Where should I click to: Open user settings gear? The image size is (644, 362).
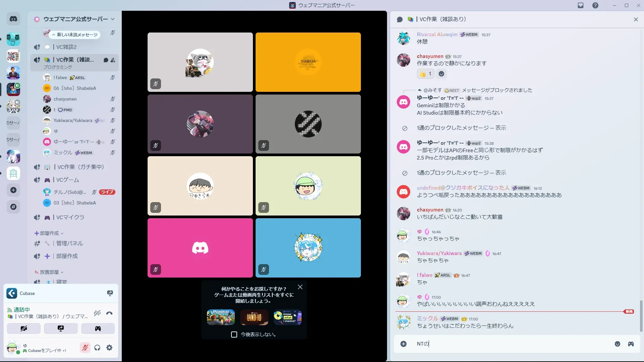109,348
